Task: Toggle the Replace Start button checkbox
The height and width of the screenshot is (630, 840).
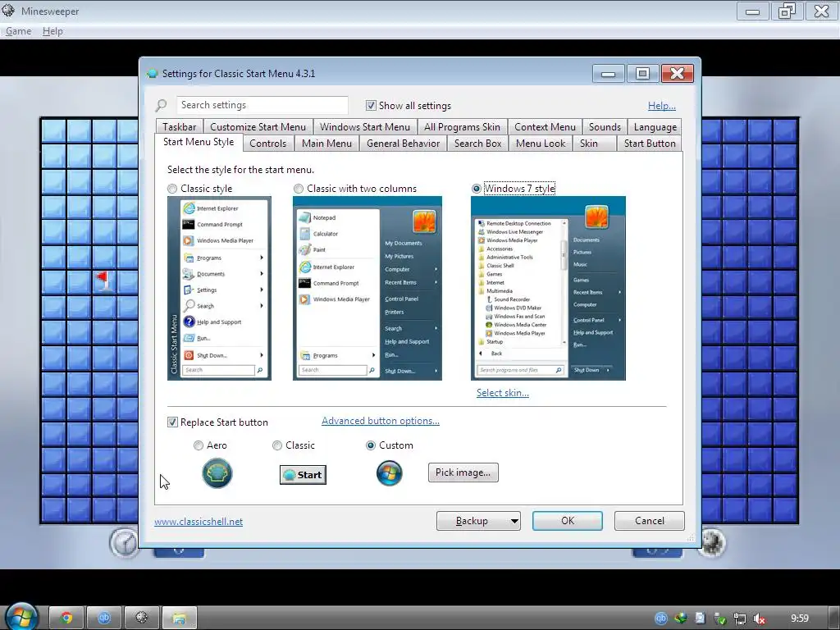Action: 172,422
